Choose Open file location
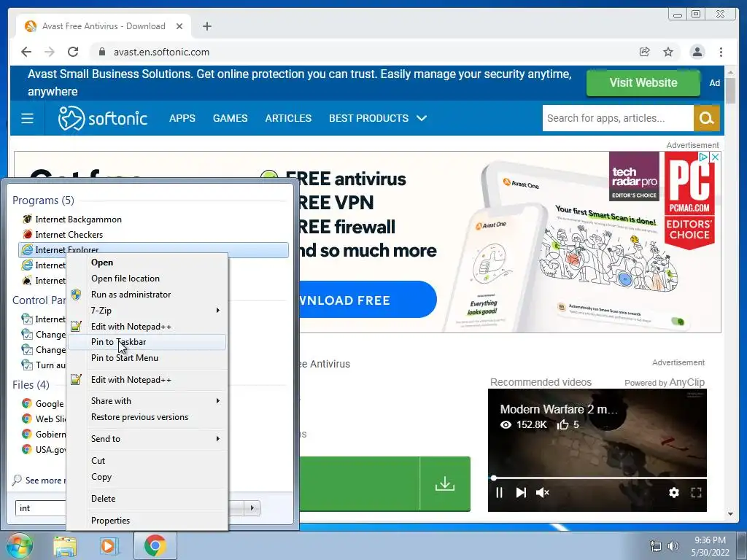This screenshot has width=747, height=560. [x=147, y=279]
